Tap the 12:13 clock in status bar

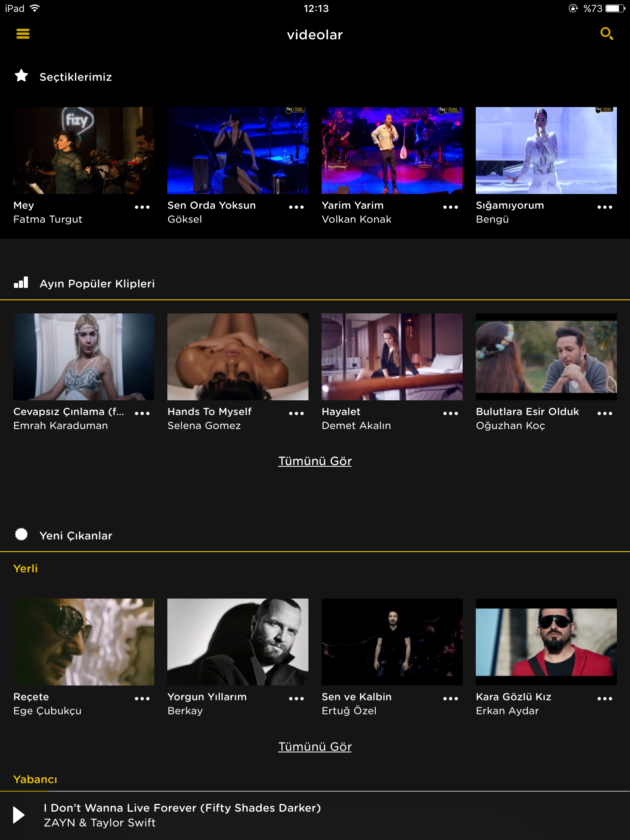pyautogui.click(x=316, y=9)
